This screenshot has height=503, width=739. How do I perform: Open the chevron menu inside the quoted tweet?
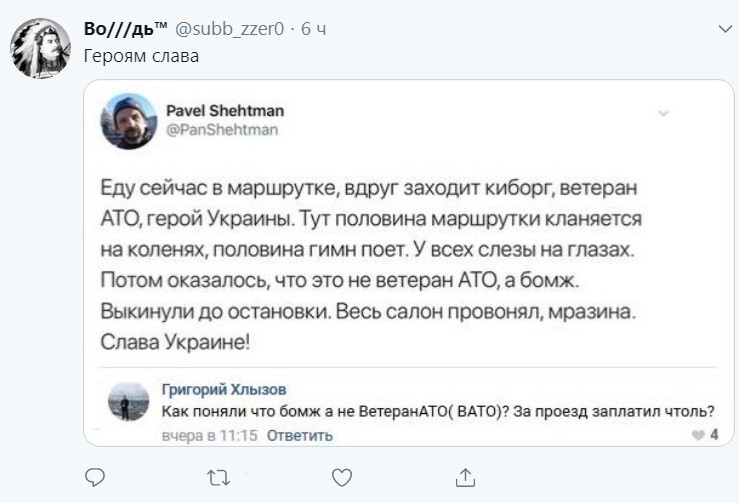[x=663, y=114]
